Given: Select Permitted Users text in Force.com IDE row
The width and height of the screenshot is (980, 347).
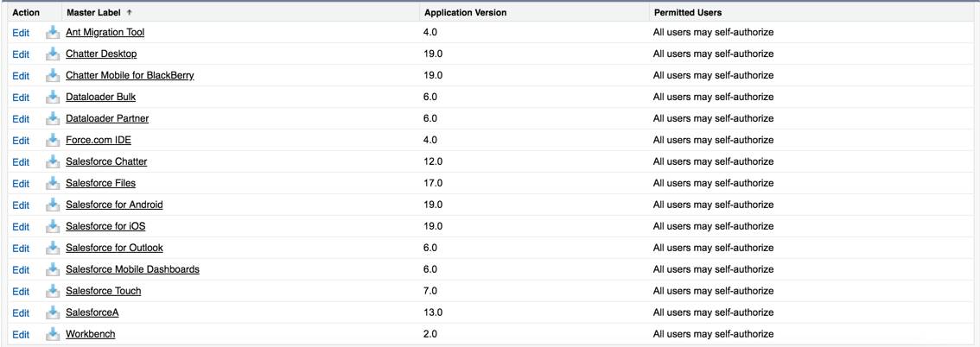Looking at the screenshot, I should (x=713, y=140).
